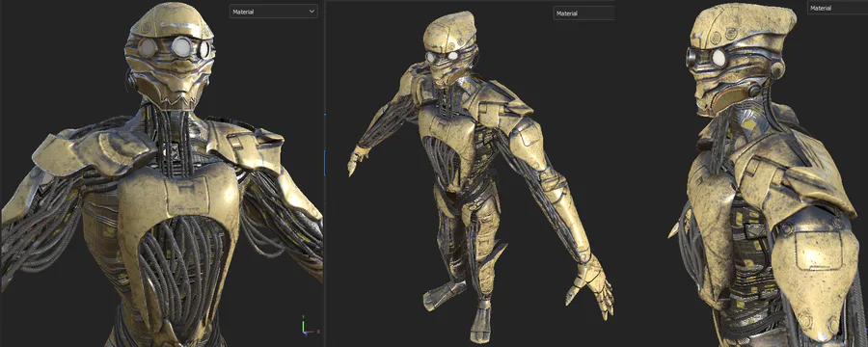Click the red X axis label on the gizmo
The width and height of the screenshot is (868, 347).
point(317,332)
